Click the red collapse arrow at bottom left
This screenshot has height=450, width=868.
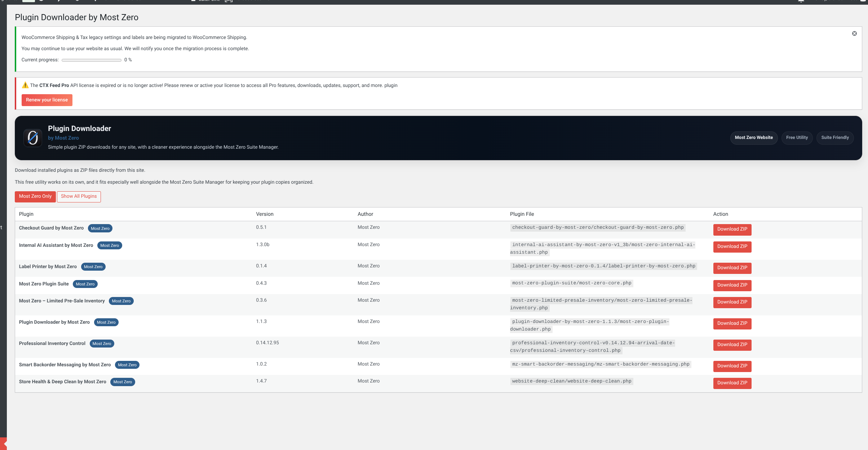click(x=4, y=444)
